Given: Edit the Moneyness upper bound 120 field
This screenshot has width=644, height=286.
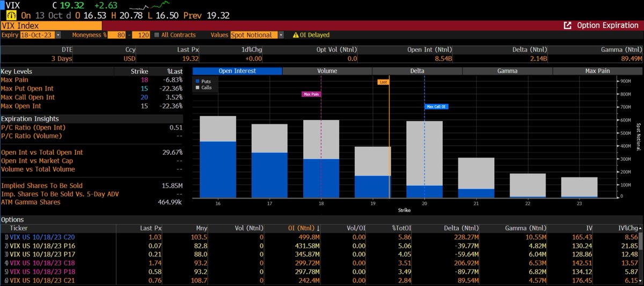Looking at the screenshot, I should [x=140, y=35].
